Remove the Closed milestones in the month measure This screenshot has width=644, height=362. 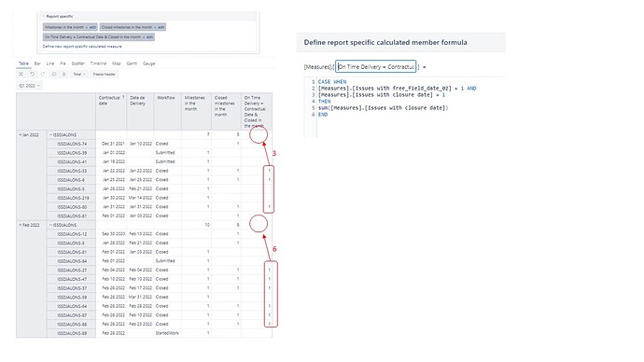pyautogui.click(x=155, y=27)
